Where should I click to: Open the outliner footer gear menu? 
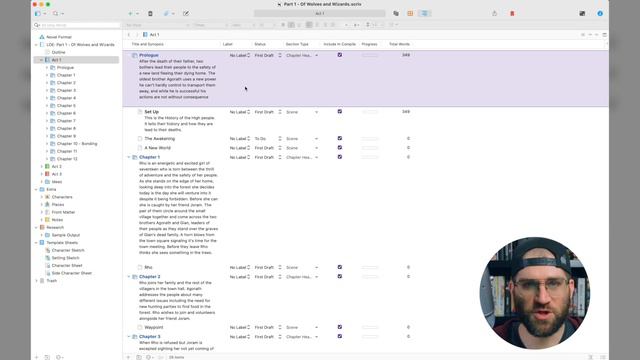coord(150,357)
